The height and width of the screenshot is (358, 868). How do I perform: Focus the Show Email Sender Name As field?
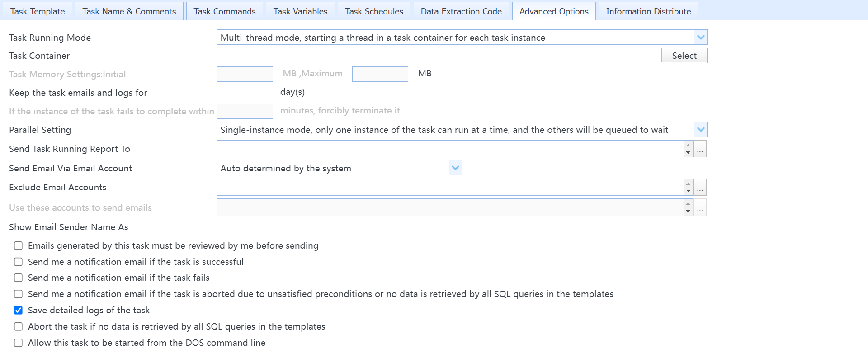pos(305,226)
